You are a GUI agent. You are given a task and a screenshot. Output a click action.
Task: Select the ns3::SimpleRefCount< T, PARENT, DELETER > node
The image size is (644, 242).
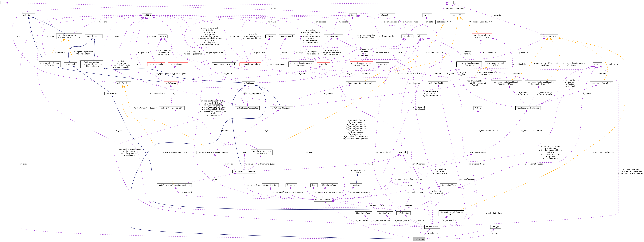(x=69, y=36)
